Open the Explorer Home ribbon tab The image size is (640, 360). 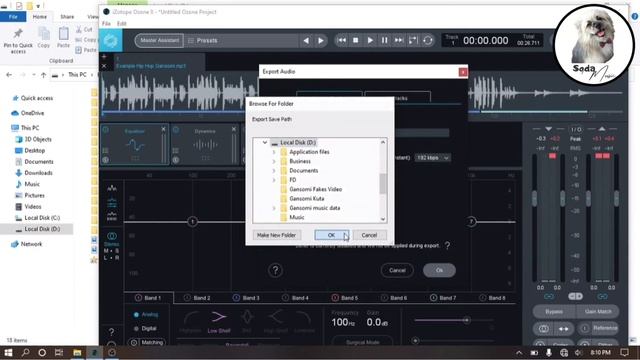point(40,17)
